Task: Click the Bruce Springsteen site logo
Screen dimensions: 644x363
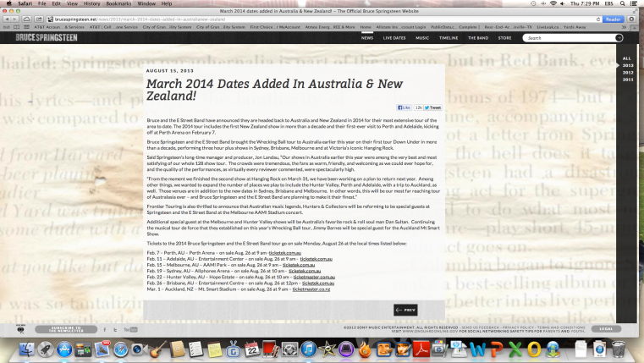Action: (x=47, y=38)
